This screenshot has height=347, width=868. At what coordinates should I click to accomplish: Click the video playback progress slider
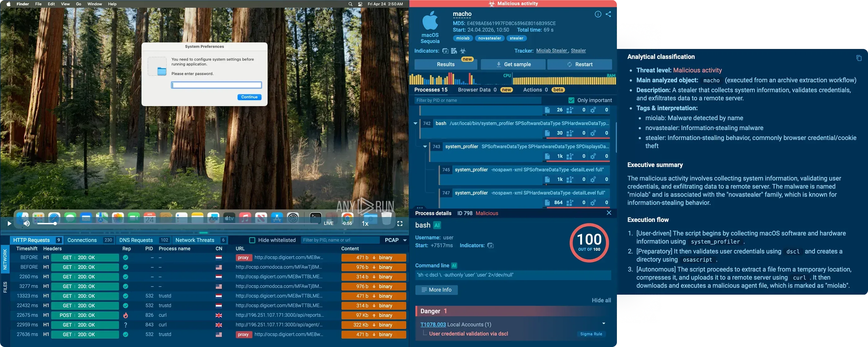coord(178,223)
